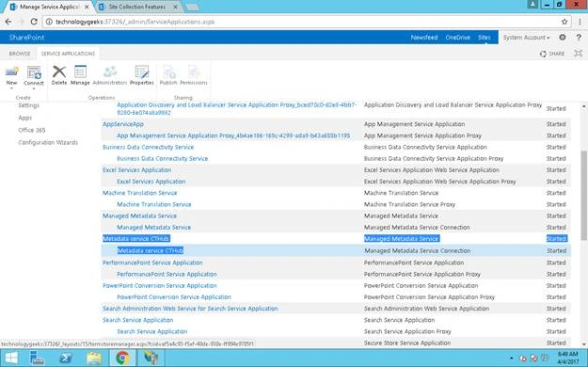Open the Windows Start button
The image size is (588, 367).
[11, 358]
